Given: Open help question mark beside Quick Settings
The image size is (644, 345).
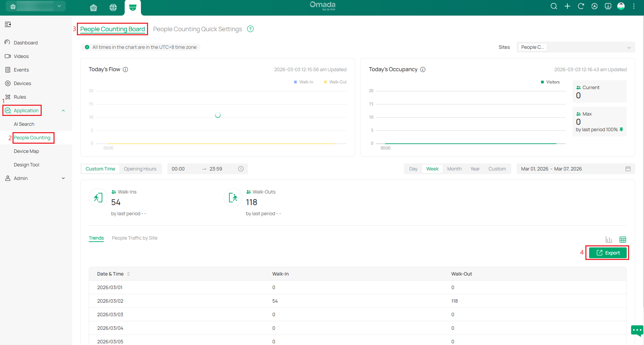Looking at the screenshot, I should point(250,29).
